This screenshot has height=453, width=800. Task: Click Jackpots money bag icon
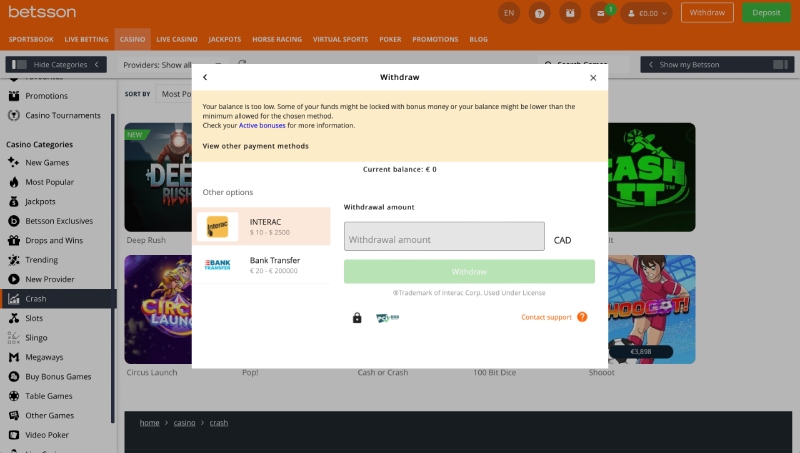14,202
